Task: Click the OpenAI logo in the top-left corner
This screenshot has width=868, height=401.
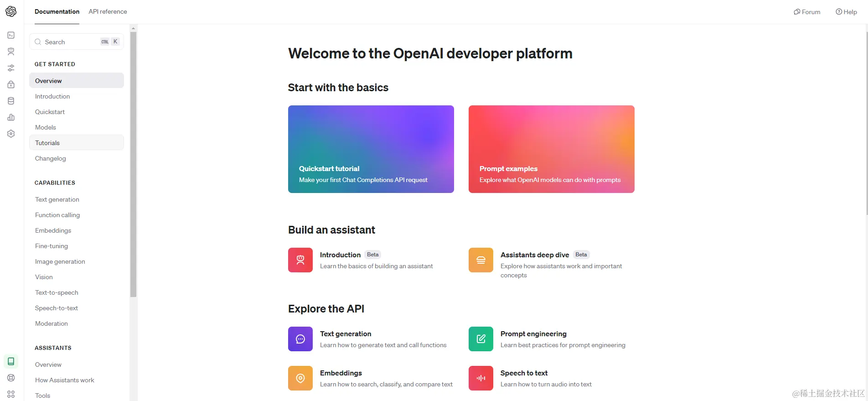Action: coord(11,11)
